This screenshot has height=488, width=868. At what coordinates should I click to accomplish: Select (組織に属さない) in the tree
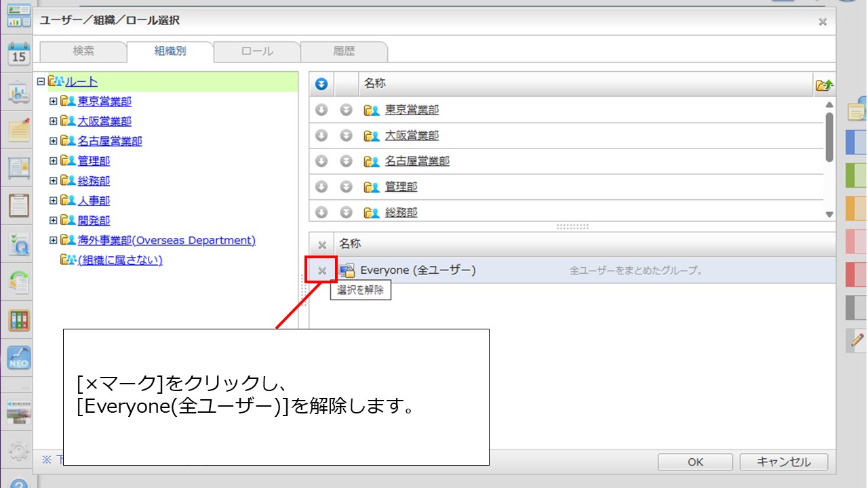click(119, 260)
